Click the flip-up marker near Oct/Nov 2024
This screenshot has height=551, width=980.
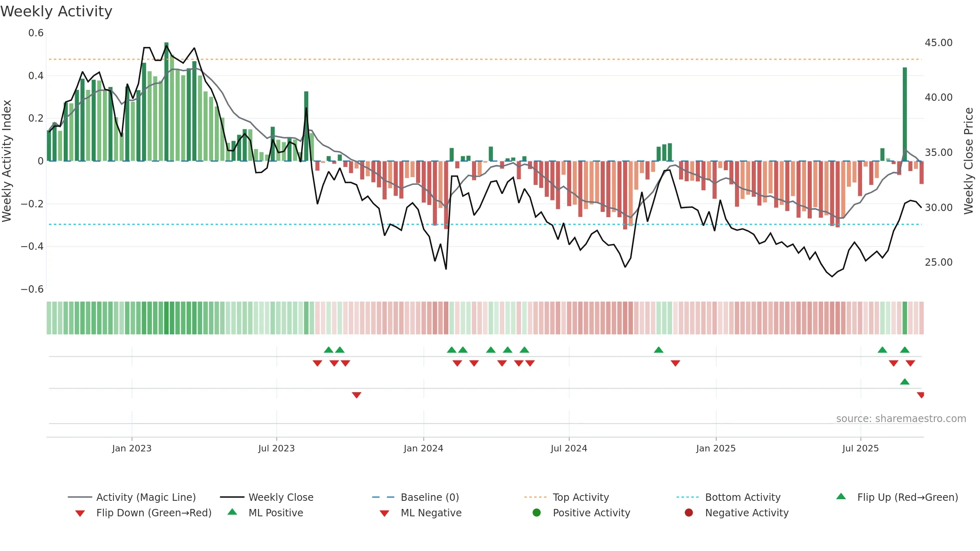659,350
